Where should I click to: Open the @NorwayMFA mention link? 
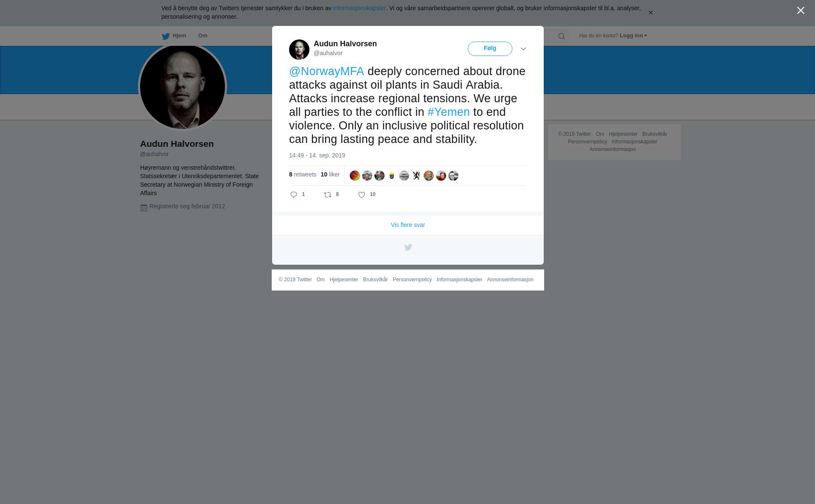click(x=326, y=71)
